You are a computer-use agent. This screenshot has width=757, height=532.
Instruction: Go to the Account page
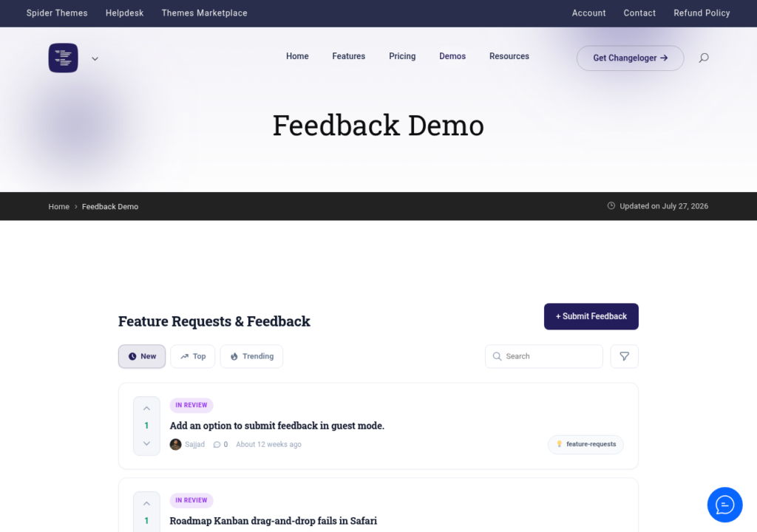point(588,13)
